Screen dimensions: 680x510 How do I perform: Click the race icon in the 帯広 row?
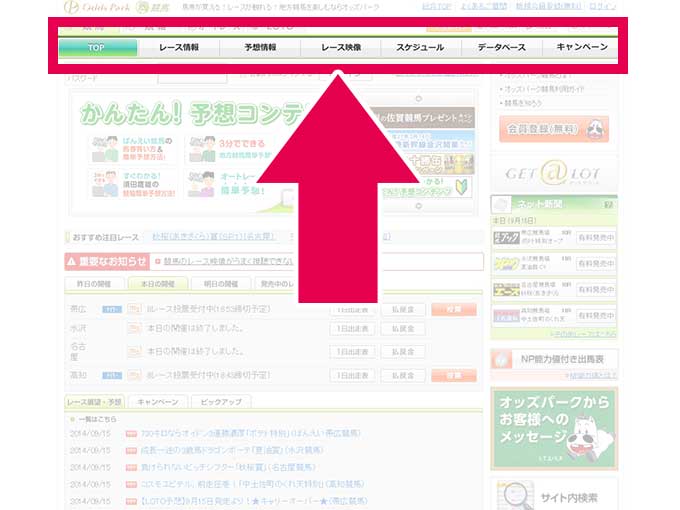point(134,309)
